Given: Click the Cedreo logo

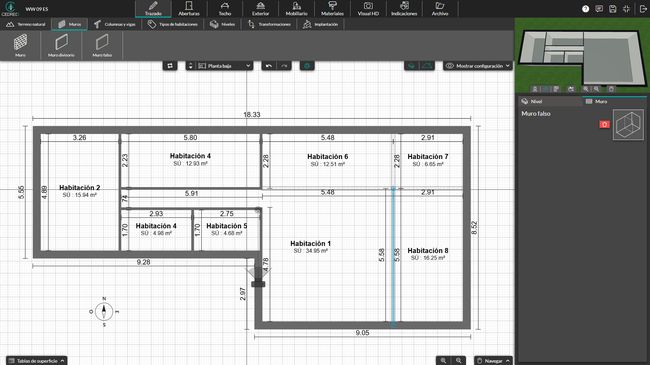Looking at the screenshot, I should click(10, 9).
